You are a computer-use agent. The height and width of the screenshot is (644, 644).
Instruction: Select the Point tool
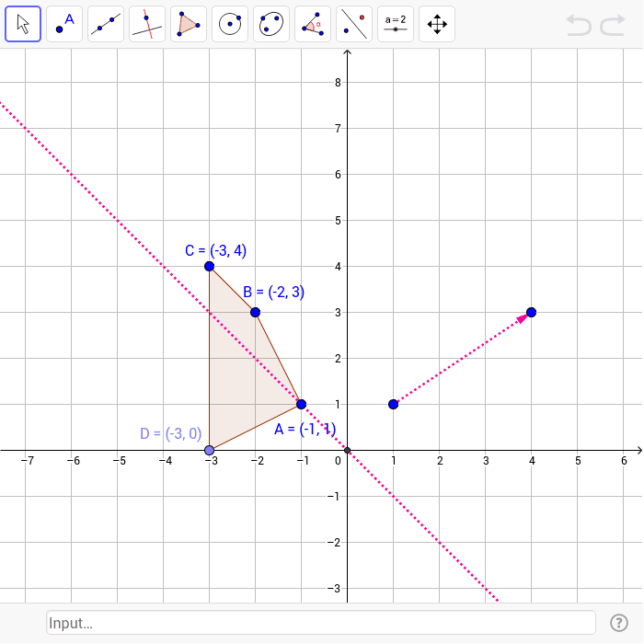coord(64,24)
